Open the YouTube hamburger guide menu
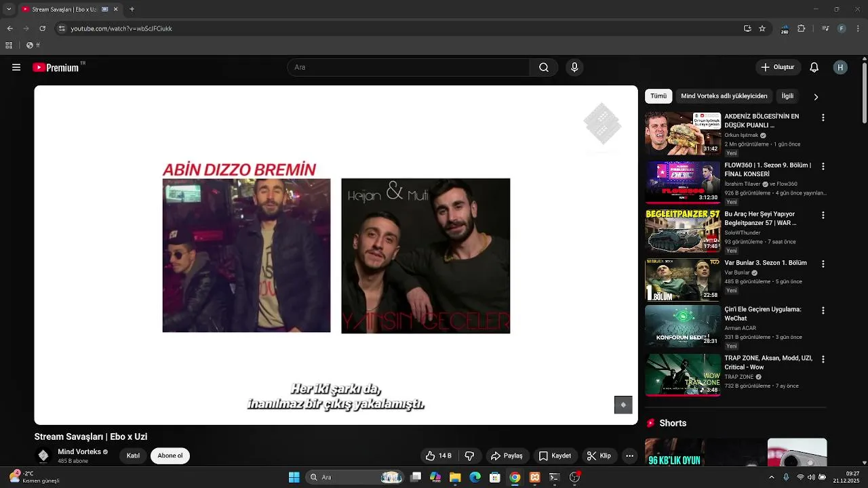868x488 pixels. coord(16,67)
